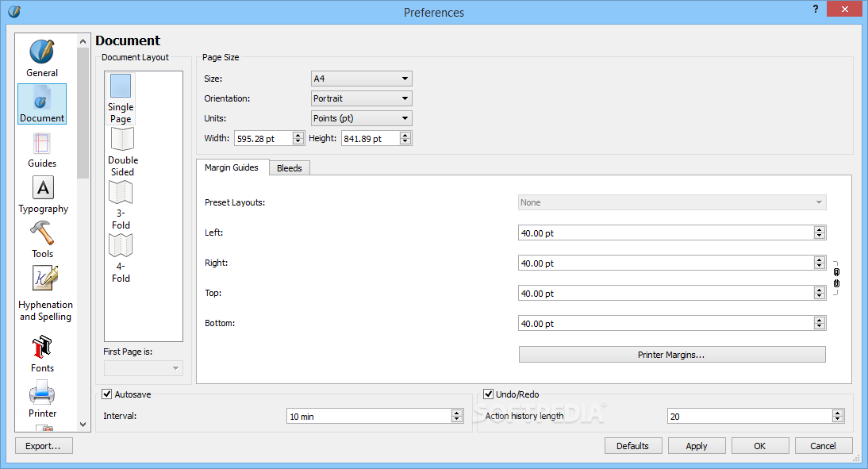Switch to the Bleeds tab

(x=290, y=168)
